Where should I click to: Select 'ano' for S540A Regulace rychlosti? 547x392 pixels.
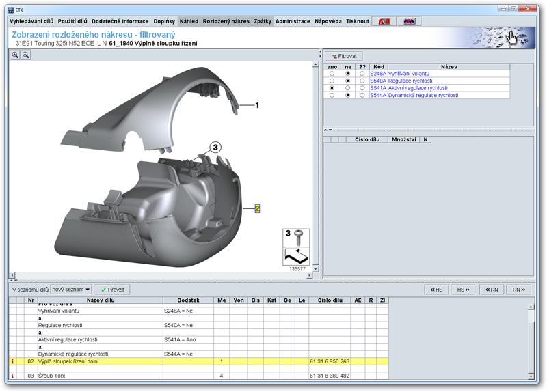click(332, 81)
